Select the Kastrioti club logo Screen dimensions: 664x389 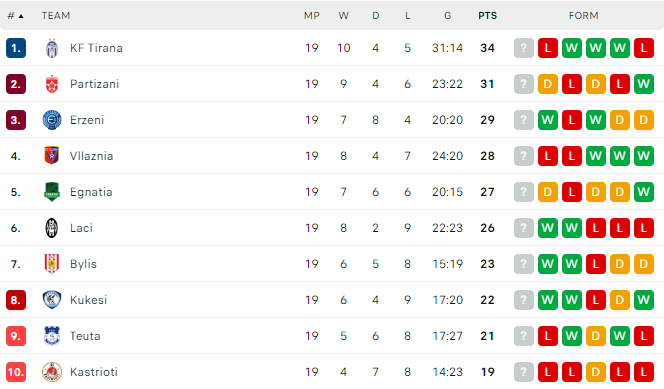(52, 372)
